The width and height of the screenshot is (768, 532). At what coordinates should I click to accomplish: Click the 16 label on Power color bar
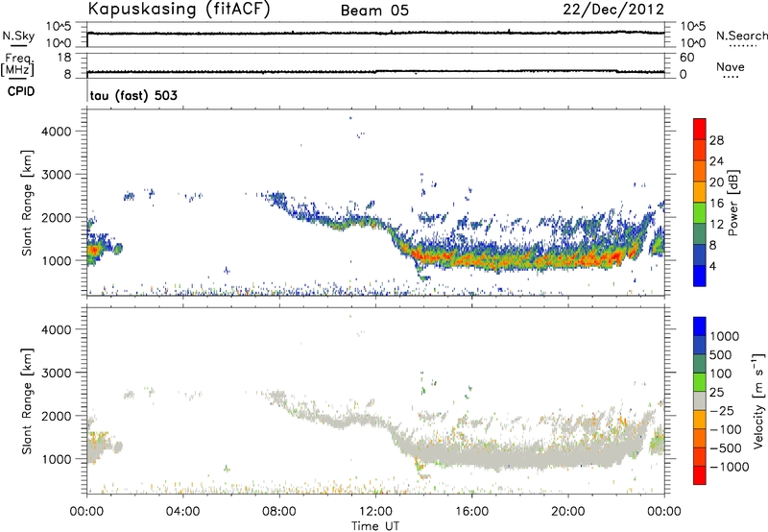click(x=716, y=203)
